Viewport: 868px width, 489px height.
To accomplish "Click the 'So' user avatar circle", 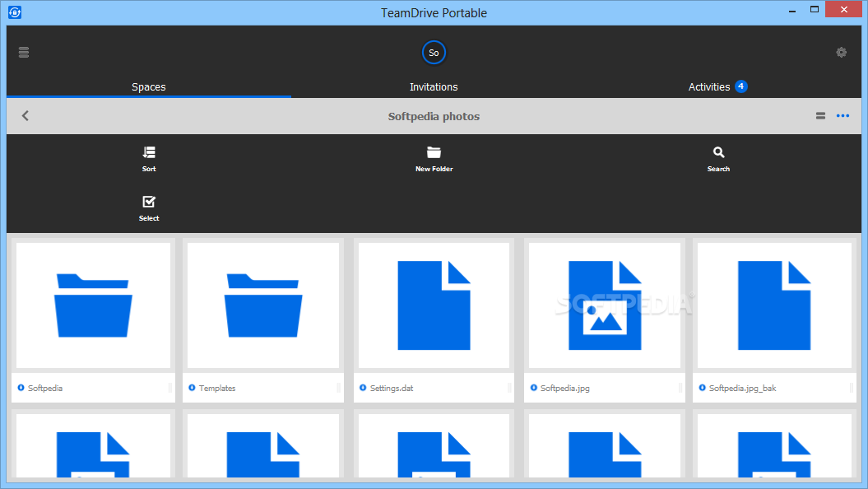I will [x=434, y=53].
